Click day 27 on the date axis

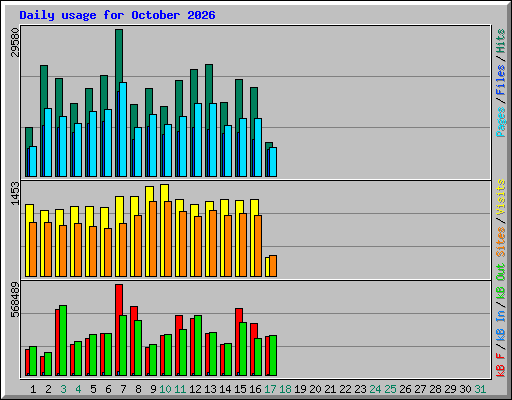(420, 389)
